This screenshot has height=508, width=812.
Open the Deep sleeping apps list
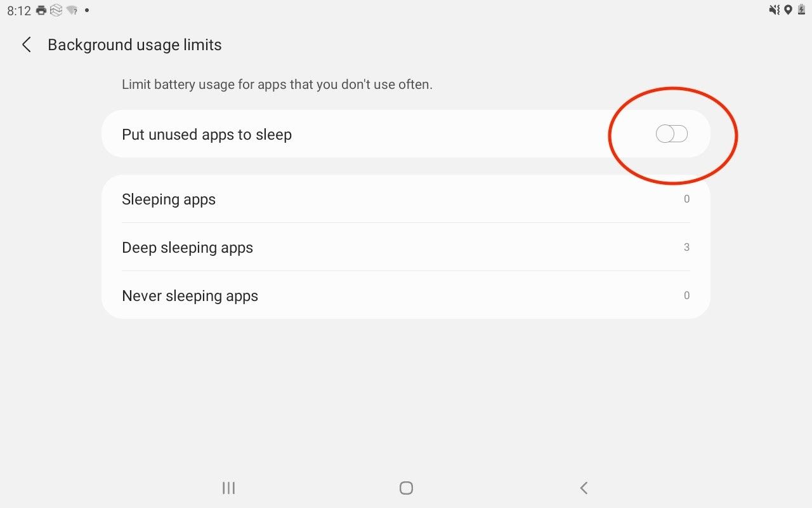pyautogui.click(x=406, y=247)
